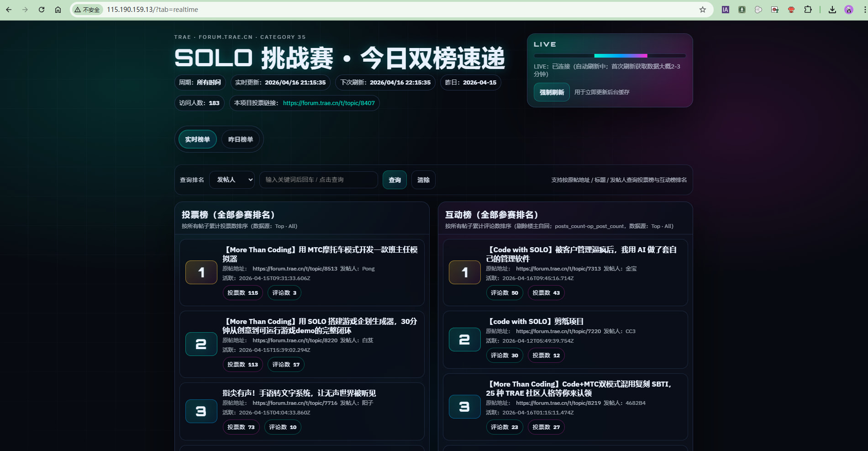The width and height of the screenshot is (868, 451).
Task: Focus the keyword search input field
Action: 318,180
